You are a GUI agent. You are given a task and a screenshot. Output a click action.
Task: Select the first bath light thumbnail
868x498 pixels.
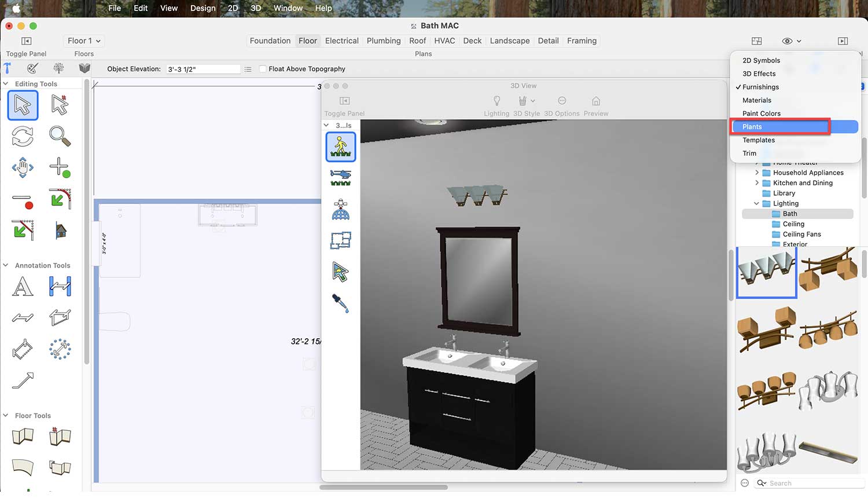(767, 272)
